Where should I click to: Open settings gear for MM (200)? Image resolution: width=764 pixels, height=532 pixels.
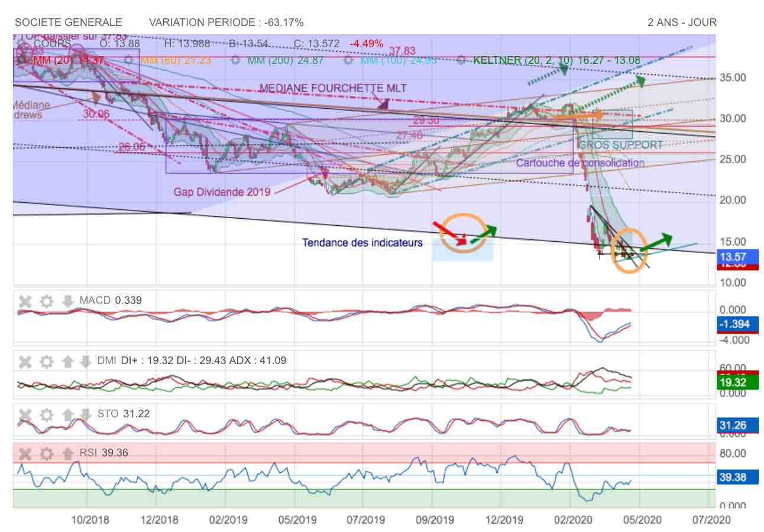click(236, 60)
